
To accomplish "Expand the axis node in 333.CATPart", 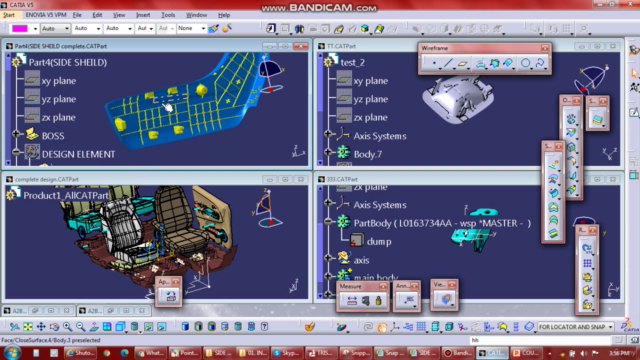I will [x=328, y=258].
